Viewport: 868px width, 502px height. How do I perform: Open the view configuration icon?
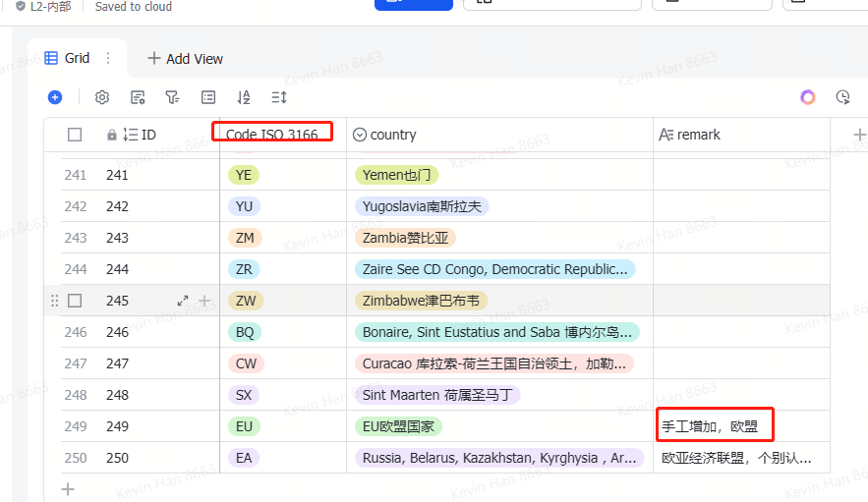[x=138, y=97]
